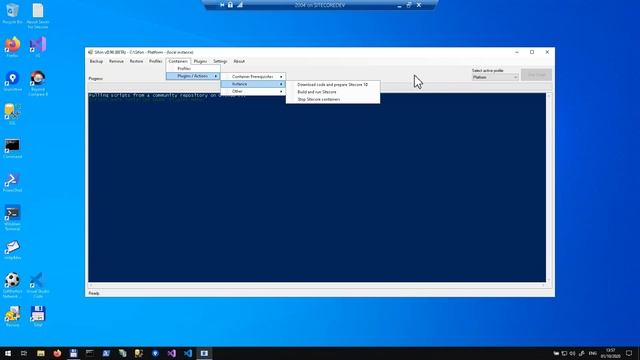Screen dimensions: 640x360
Task: Select Build and run Sitecore
Action: 333,92
